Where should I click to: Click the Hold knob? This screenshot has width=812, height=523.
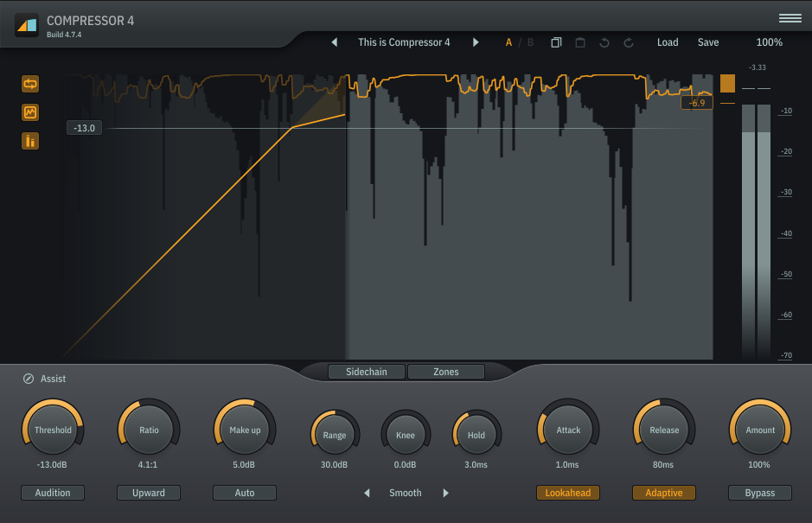(476, 435)
